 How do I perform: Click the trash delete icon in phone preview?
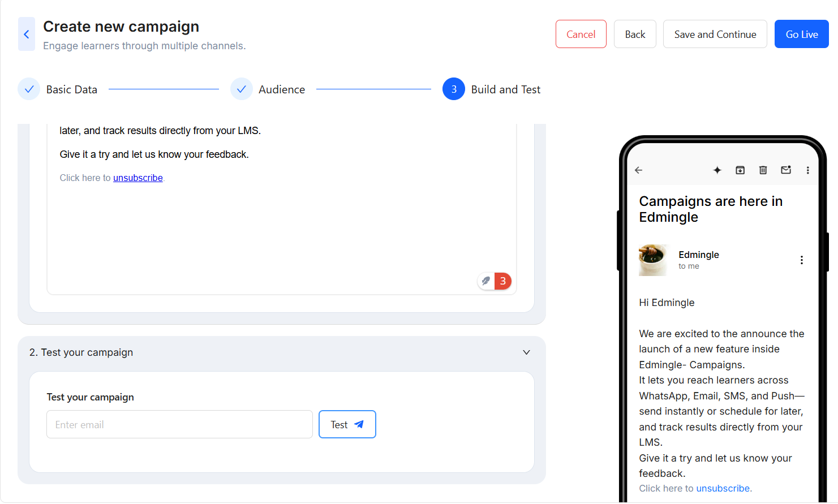tap(763, 170)
